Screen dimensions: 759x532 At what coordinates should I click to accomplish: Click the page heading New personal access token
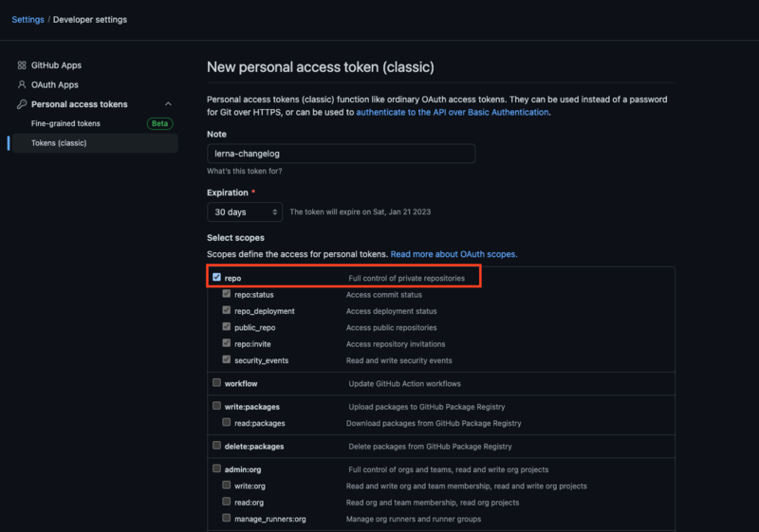[321, 66]
